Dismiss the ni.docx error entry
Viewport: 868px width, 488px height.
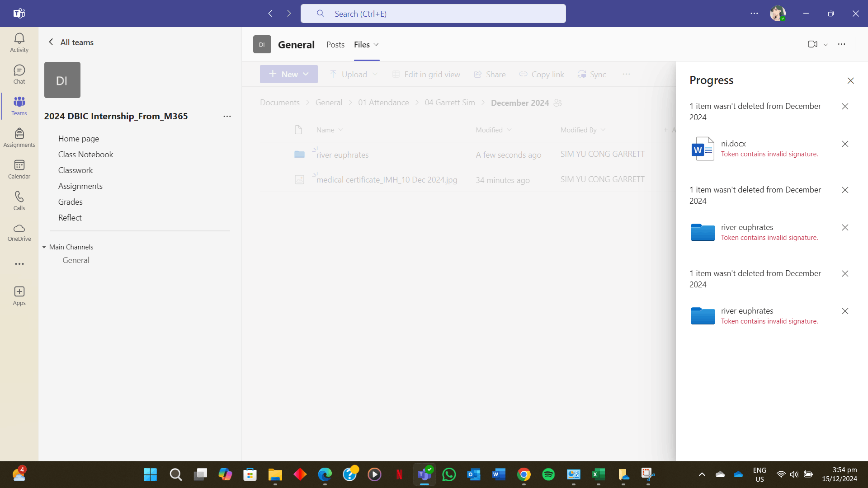tap(844, 144)
